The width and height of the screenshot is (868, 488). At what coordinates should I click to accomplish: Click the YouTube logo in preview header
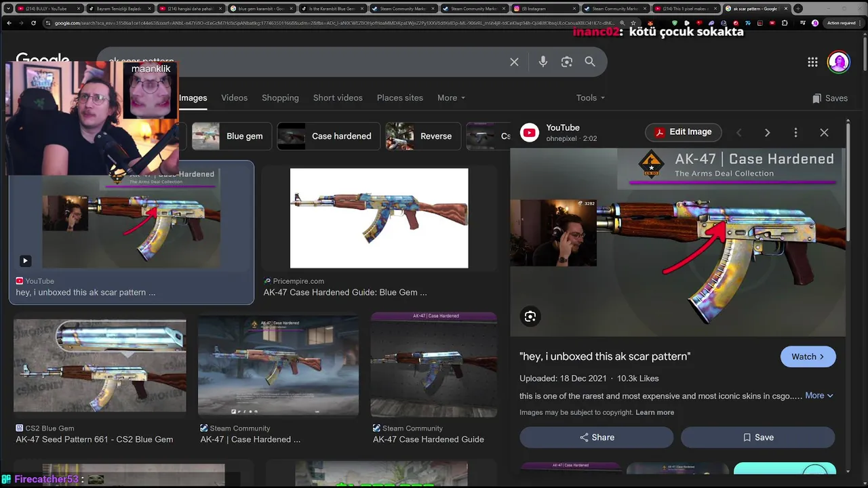click(x=529, y=132)
